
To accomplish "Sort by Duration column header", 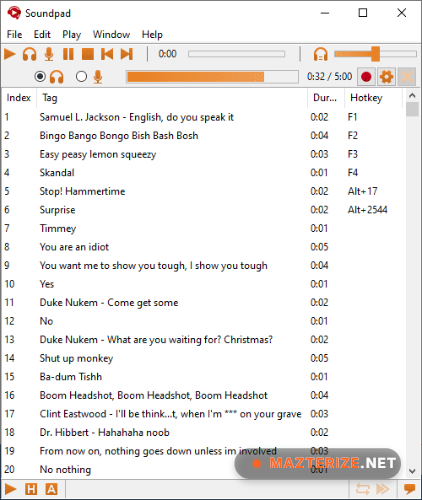I will 325,98.
